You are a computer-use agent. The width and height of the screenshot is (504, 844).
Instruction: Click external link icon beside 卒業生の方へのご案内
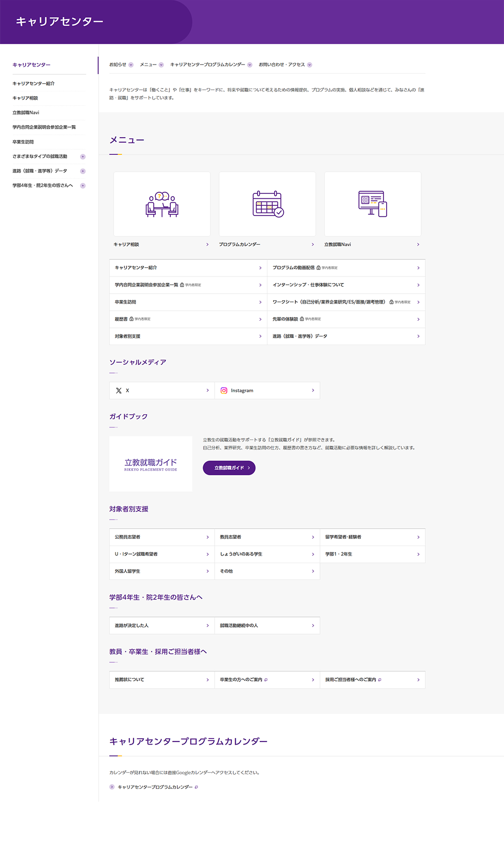pyautogui.click(x=266, y=680)
